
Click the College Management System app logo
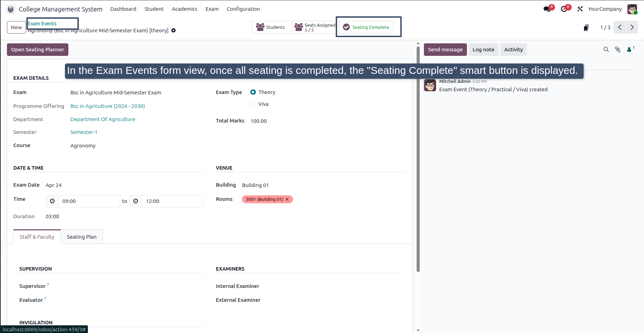click(11, 9)
